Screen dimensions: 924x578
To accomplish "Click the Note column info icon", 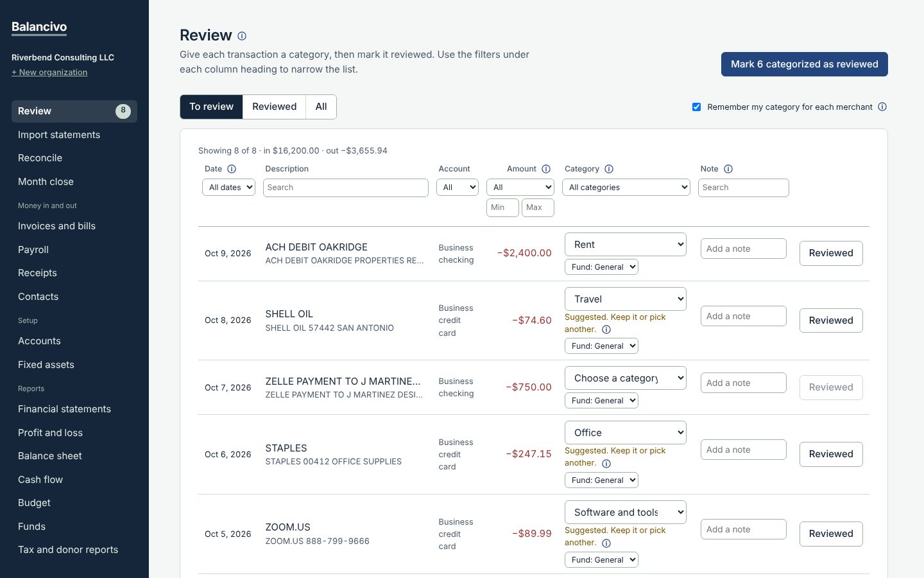I will [728, 169].
